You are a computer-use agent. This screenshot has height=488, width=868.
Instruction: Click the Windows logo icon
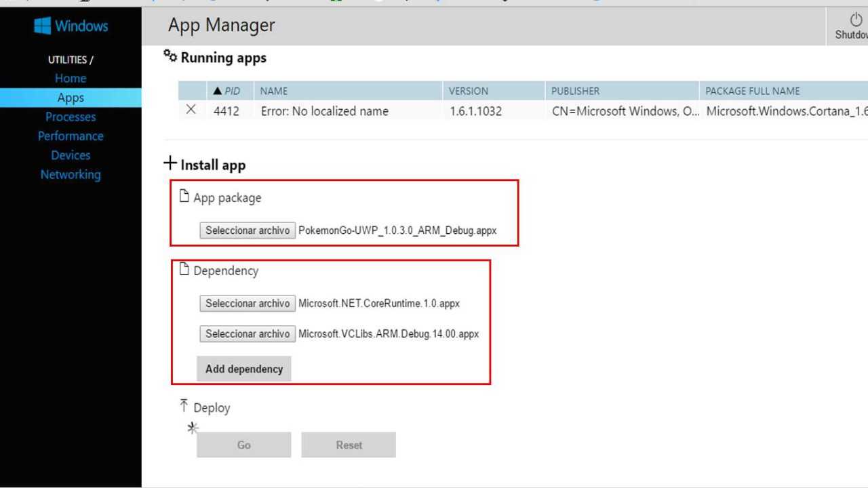[42, 26]
